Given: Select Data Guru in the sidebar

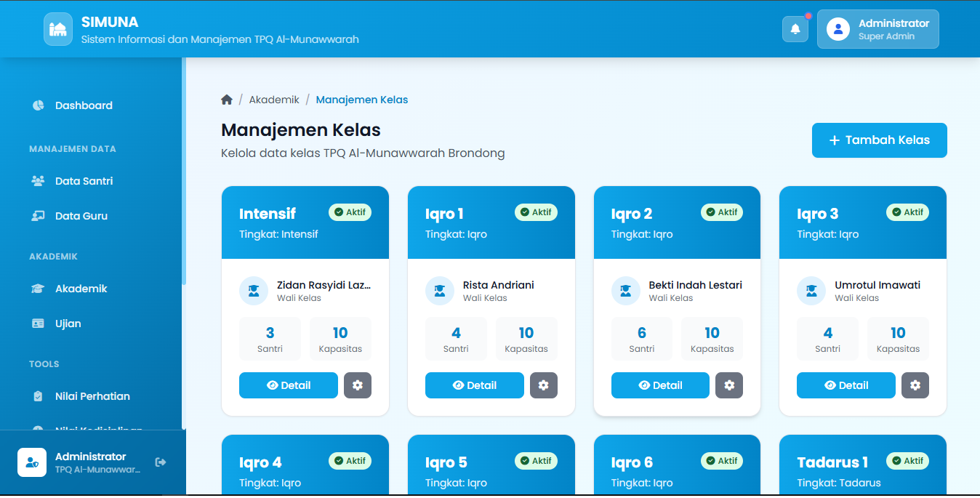Looking at the screenshot, I should coord(81,216).
